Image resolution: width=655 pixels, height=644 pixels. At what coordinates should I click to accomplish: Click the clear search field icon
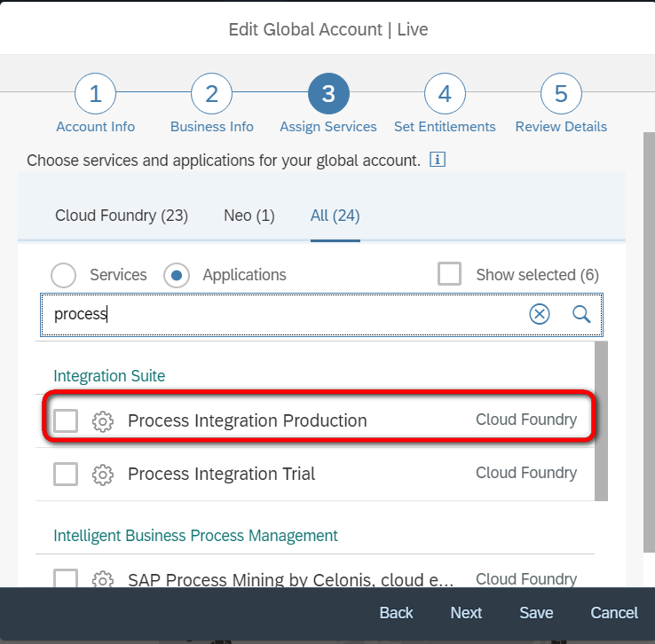[540, 314]
